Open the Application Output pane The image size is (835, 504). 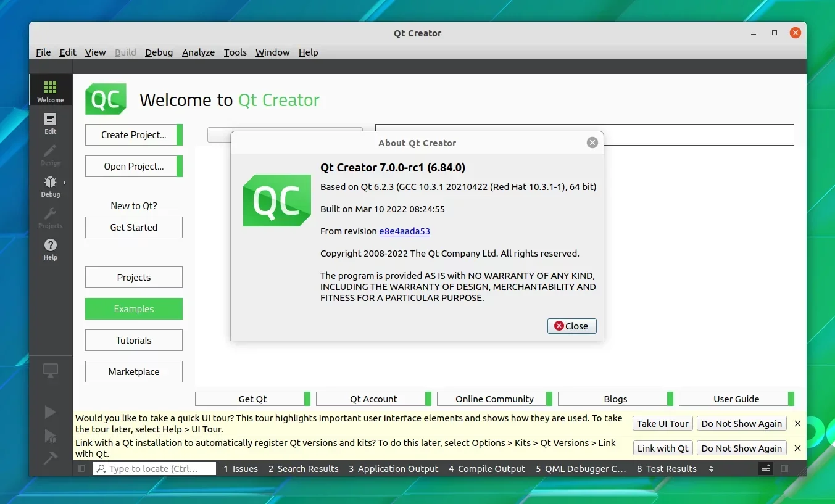(x=393, y=469)
